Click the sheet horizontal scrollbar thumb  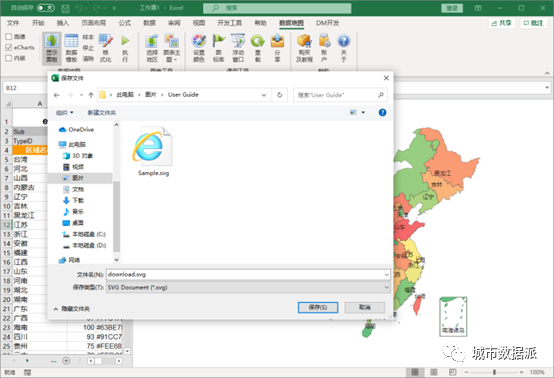pos(98,361)
